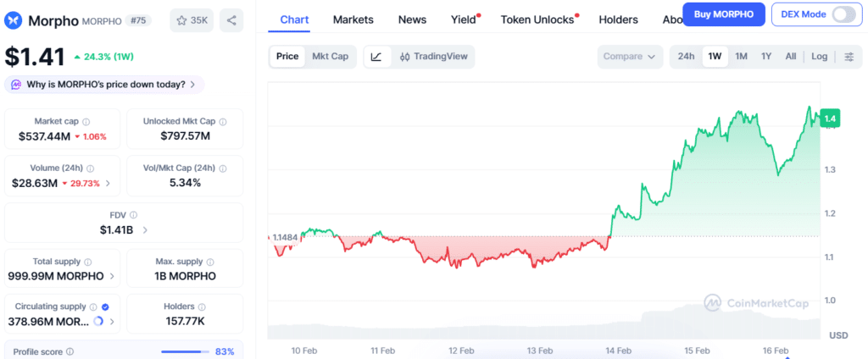Click the green 1.4 current price tag

tap(829, 119)
